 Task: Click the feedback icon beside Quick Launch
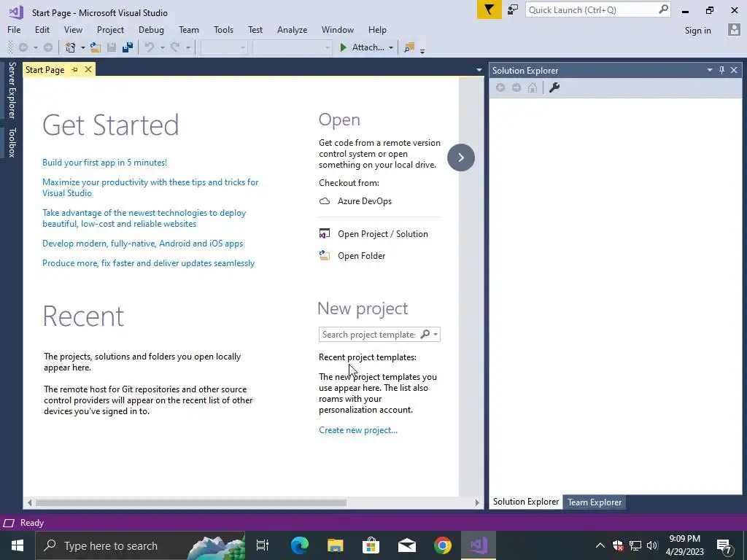point(513,9)
